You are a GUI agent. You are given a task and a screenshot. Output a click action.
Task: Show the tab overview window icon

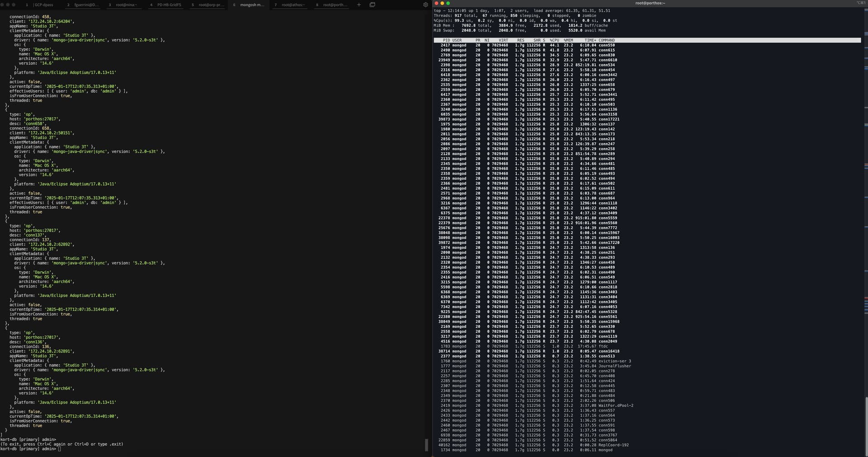coord(372,5)
